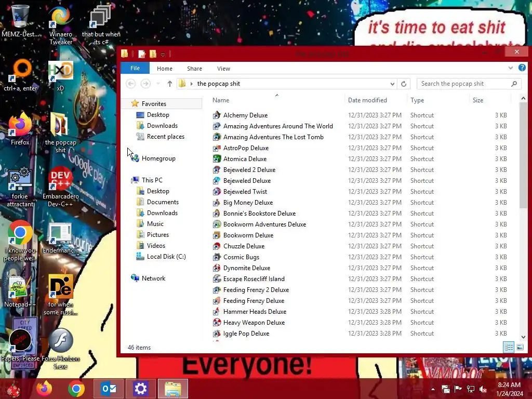Image resolution: width=532 pixels, height=399 pixels.
Task: Select Local Disk (C:) in navigation pane
Action: pyautogui.click(x=166, y=257)
